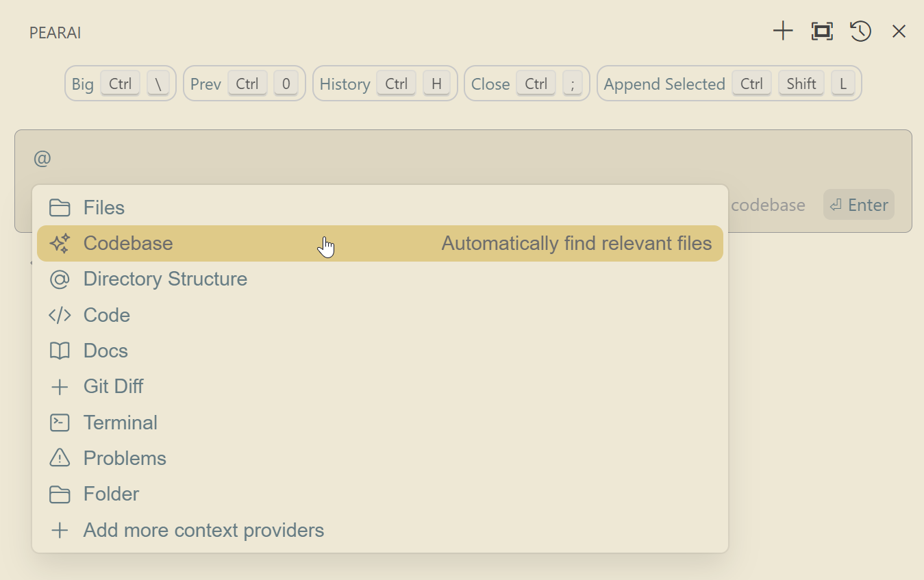
Task: Click the Big shortcut button
Action: [121, 84]
